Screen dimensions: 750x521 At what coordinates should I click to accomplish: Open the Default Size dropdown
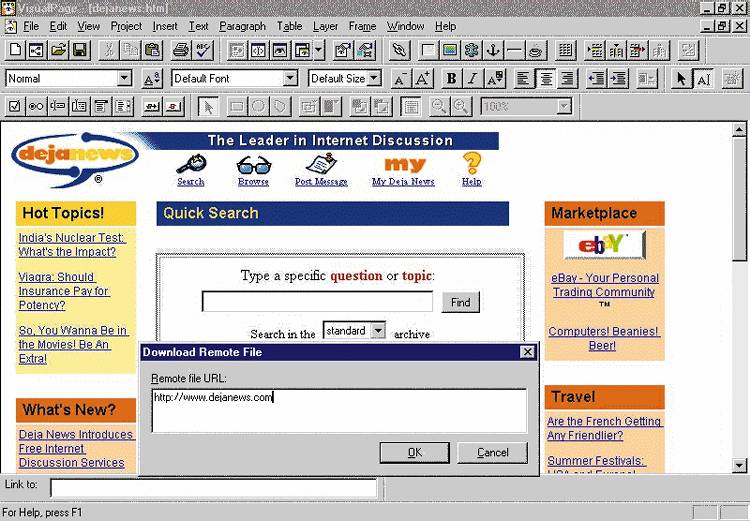pos(375,78)
